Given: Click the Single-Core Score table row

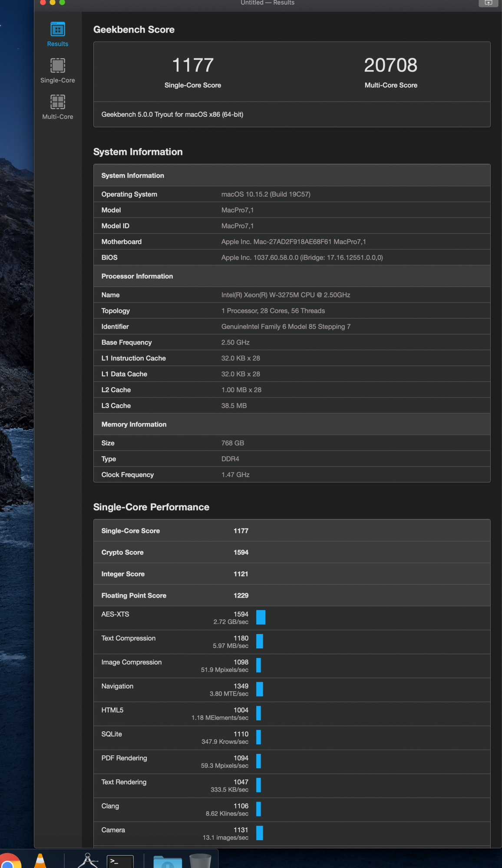Looking at the screenshot, I should [x=292, y=531].
